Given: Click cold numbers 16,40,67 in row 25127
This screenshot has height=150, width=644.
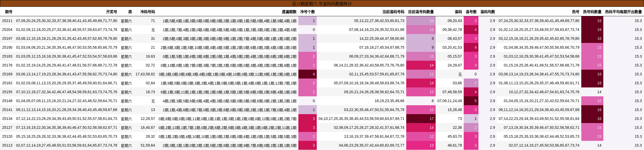Looking at the screenshot, I should (148, 127).
